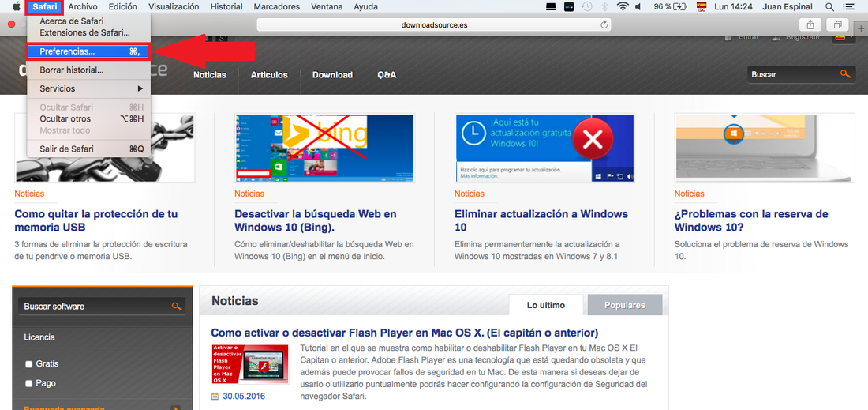The width and height of the screenshot is (868, 410).
Task: Click orange magnifier in Buscar field
Action: (844, 73)
